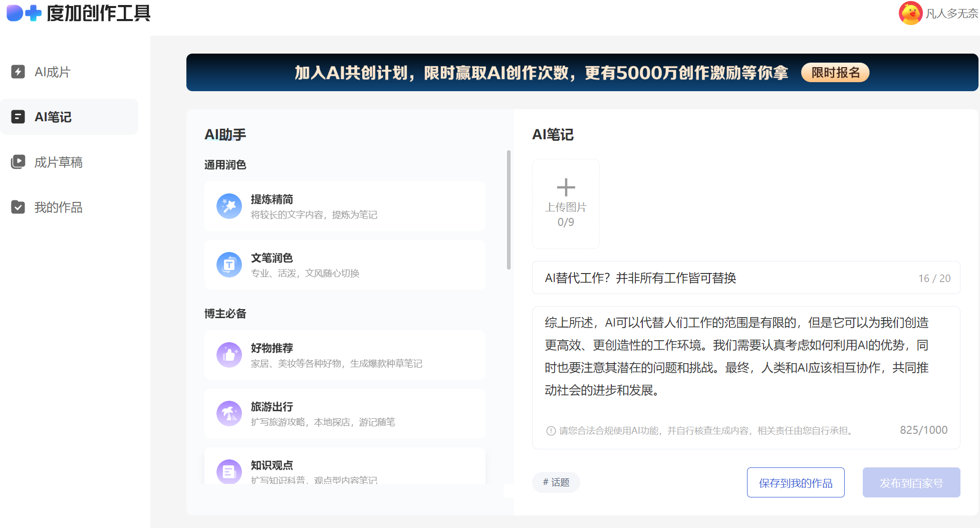Click the note title input field

[x=701, y=278]
